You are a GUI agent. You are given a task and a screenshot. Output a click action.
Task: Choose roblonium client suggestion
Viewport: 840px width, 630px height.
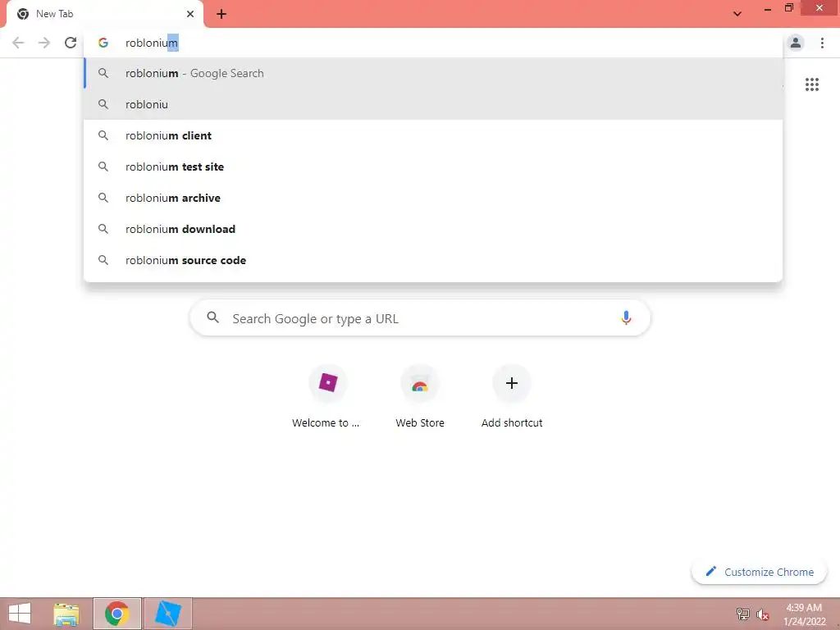pos(433,135)
